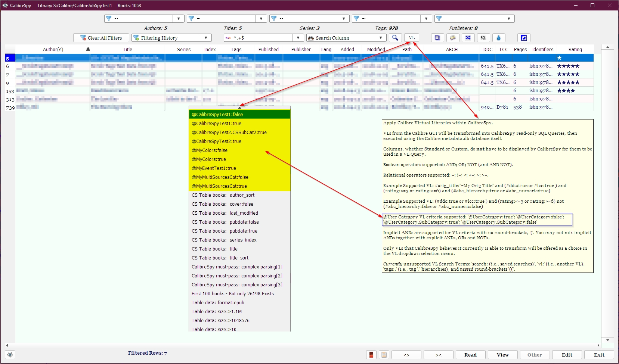Viewport: 619px width, 364px height.
Task: Select Table data: format:epub entry
Action: (x=240, y=303)
